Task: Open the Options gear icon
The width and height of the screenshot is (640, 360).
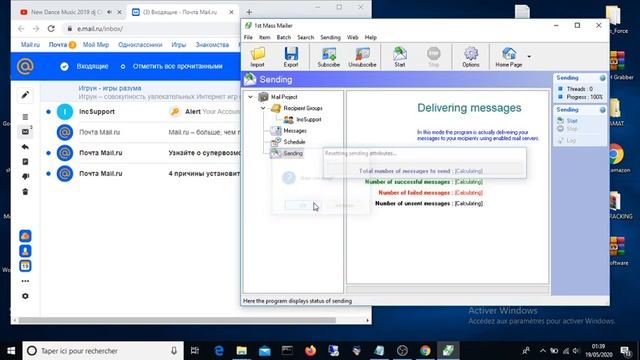Action: click(x=471, y=57)
